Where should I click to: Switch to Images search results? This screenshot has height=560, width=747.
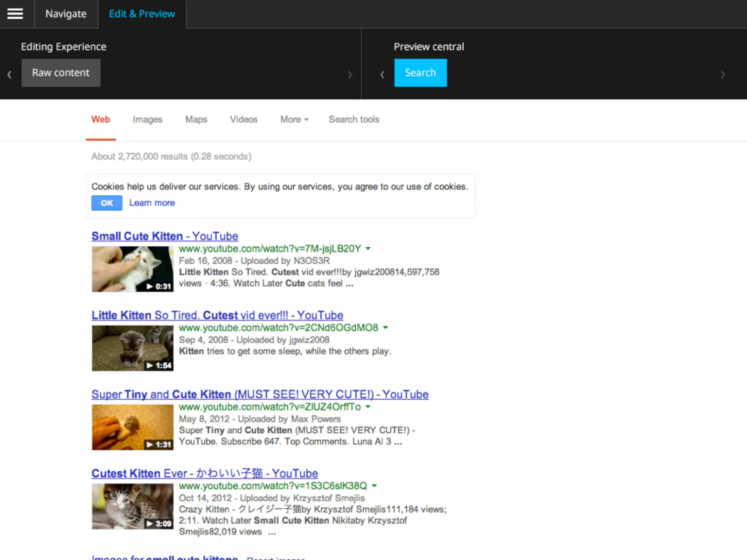(x=147, y=119)
